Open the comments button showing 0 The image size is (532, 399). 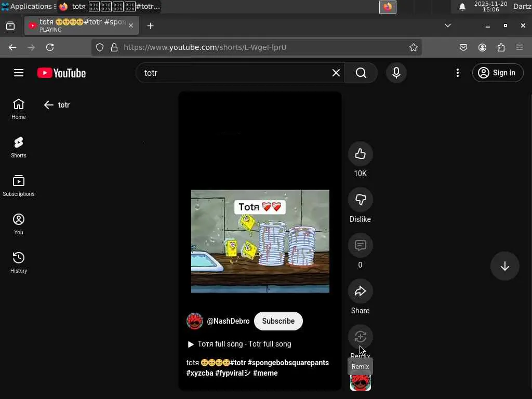[361, 245]
